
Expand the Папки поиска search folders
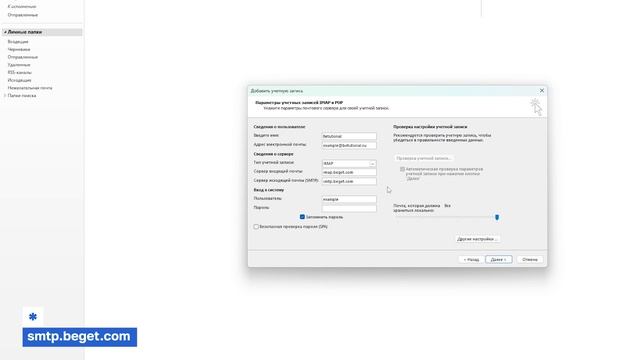[5, 96]
